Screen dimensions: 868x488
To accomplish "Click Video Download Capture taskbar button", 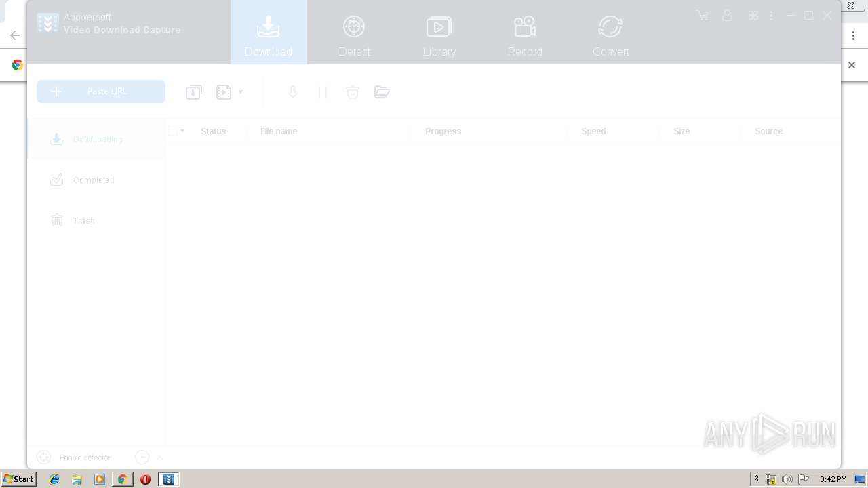I will 169,479.
